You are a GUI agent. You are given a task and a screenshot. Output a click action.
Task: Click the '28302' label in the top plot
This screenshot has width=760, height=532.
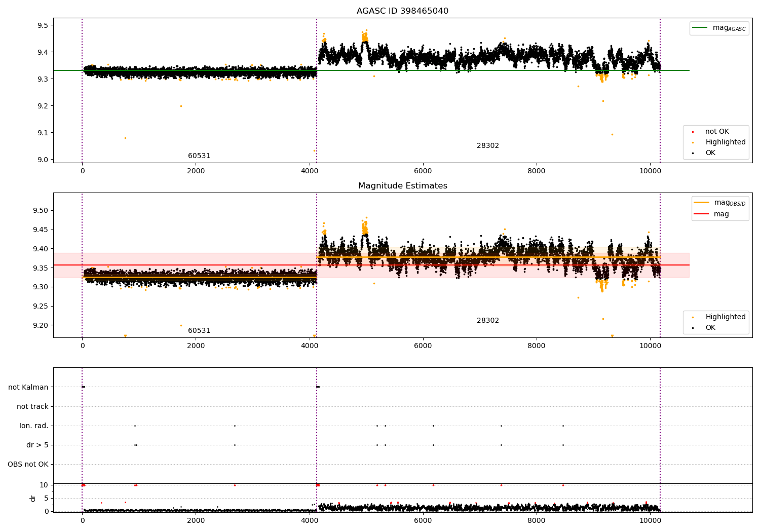pyautogui.click(x=488, y=146)
